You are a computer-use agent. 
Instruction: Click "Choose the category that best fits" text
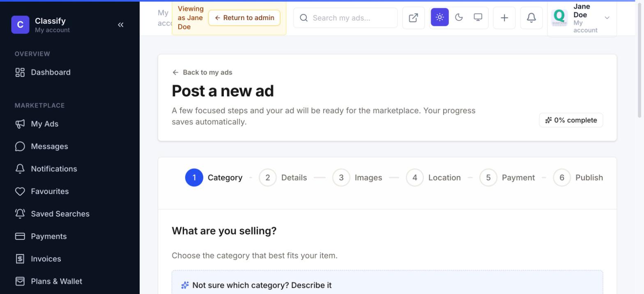255,255
